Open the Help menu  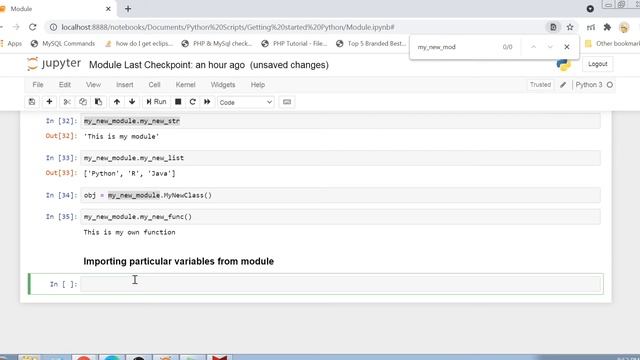tap(258, 85)
